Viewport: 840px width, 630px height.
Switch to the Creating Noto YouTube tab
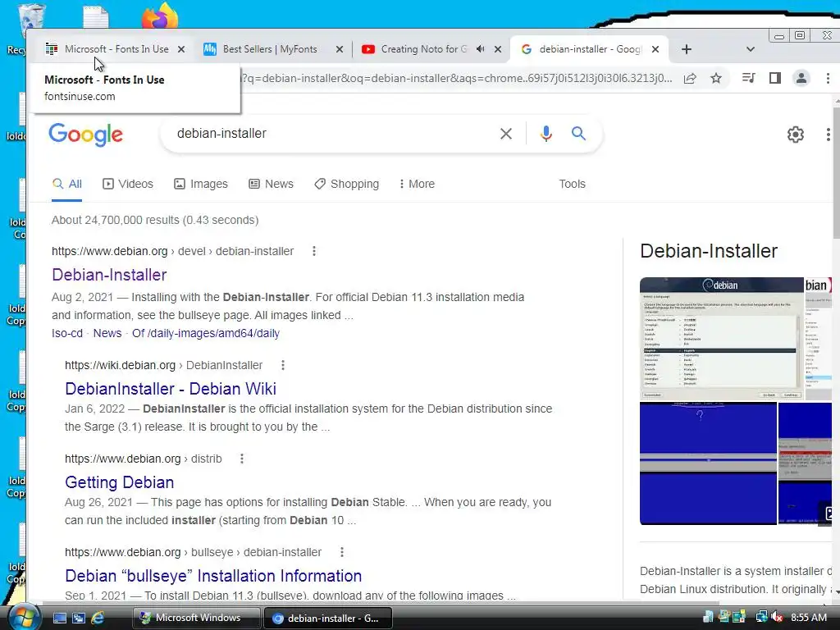click(423, 49)
